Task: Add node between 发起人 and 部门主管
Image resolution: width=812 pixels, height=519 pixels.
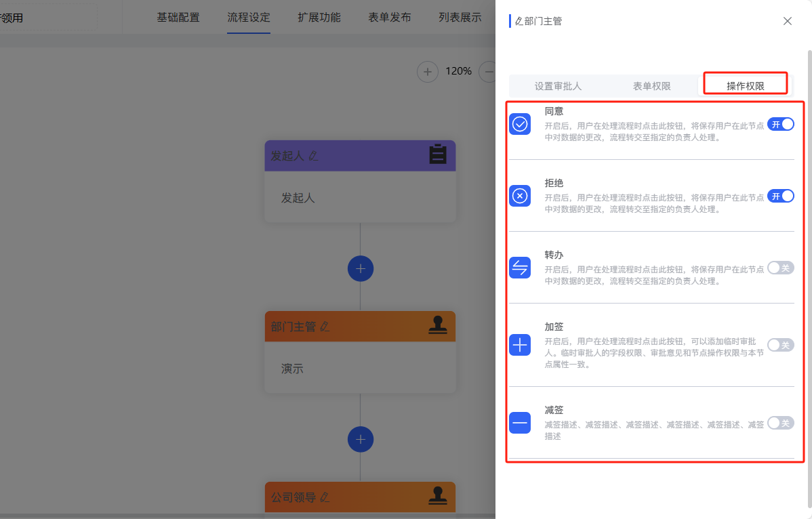Action: [x=361, y=269]
